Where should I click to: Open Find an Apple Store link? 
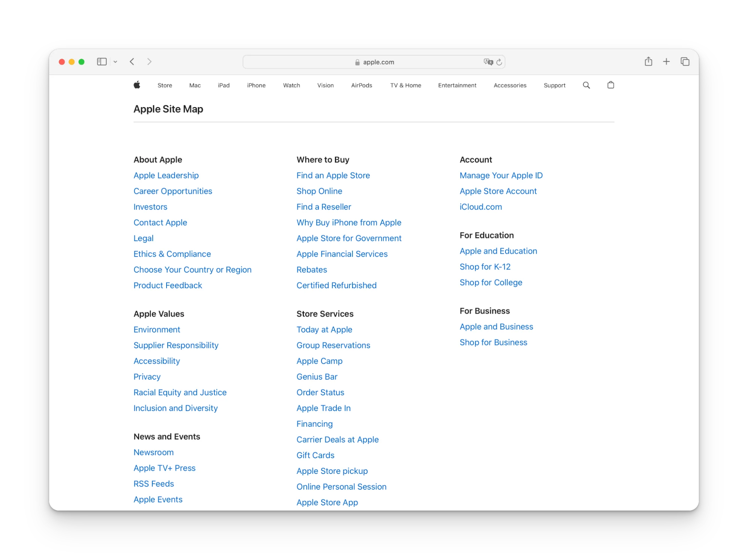click(x=333, y=175)
